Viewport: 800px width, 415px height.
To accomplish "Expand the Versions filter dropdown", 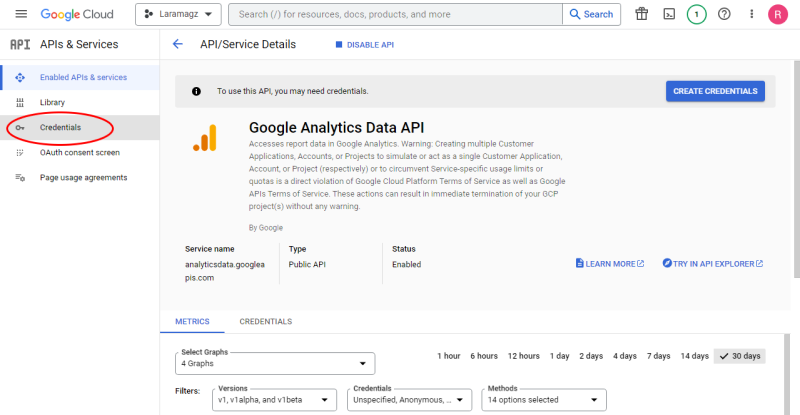I will pyautogui.click(x=274, y=400).
